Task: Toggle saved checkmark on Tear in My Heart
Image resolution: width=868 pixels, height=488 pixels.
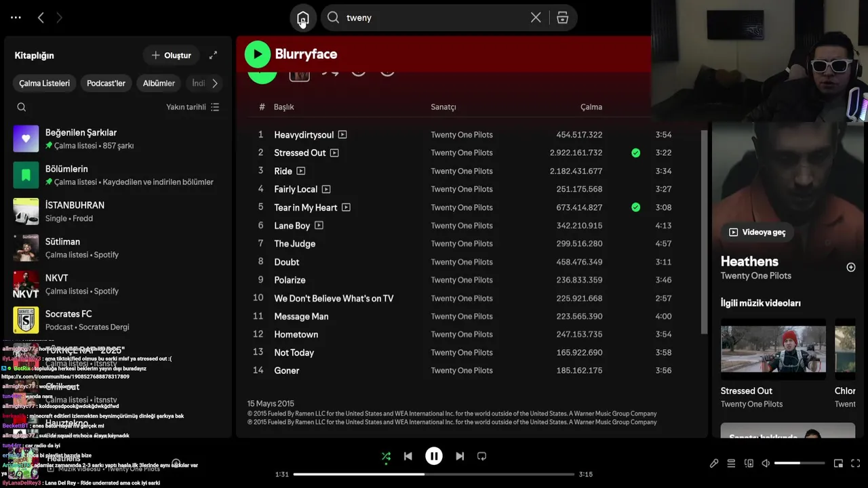Action: 635,207
